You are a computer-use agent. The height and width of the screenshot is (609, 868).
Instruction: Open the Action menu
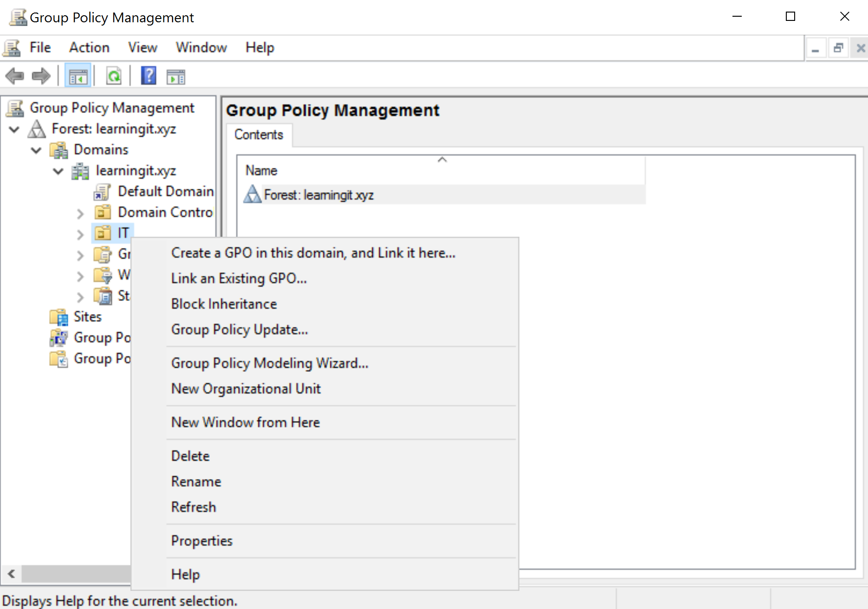[89, 47]
